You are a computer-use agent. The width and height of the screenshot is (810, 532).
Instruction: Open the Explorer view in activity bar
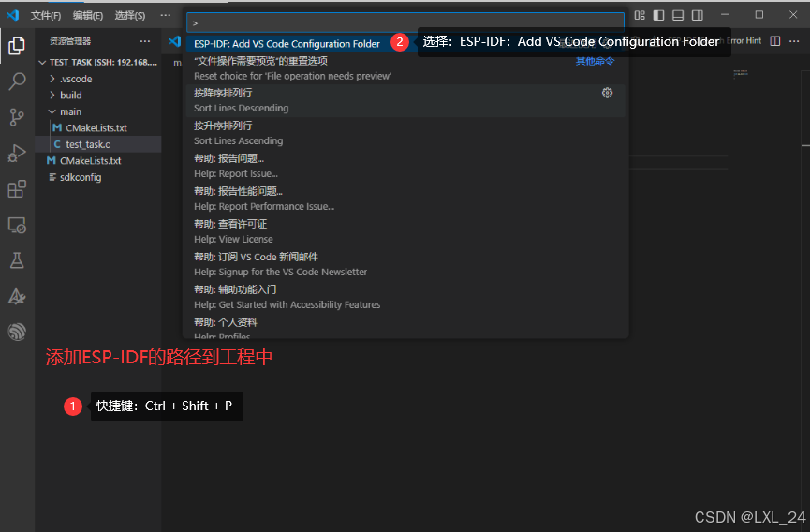tap(17, 46)
